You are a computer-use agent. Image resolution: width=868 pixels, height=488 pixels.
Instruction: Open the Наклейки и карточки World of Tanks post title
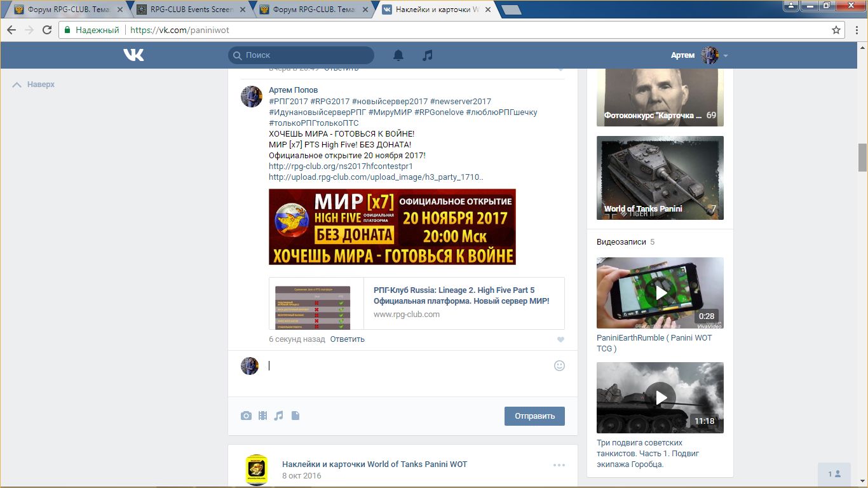click(374, 464)
